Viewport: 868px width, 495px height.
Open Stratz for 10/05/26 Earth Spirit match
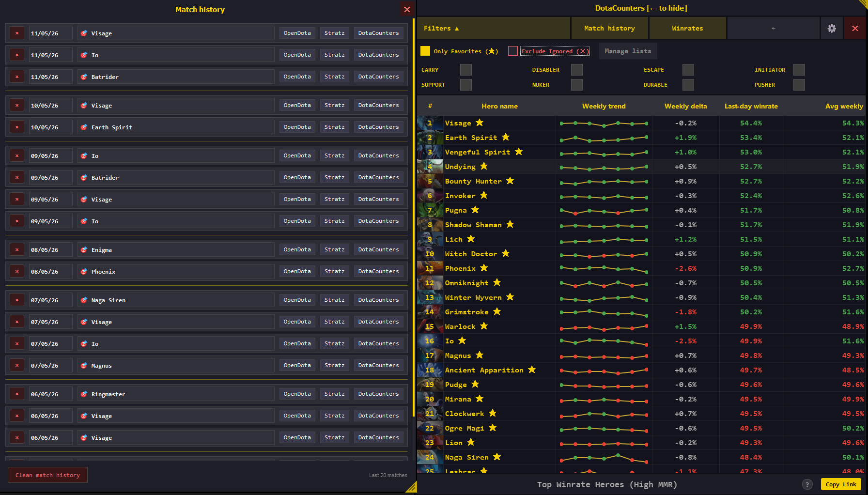(334, 127)
